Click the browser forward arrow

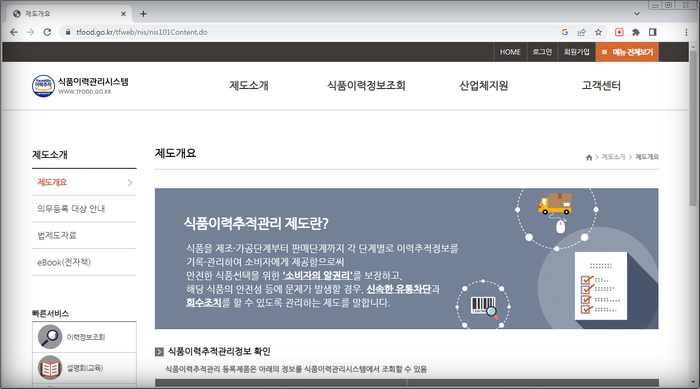30,32
